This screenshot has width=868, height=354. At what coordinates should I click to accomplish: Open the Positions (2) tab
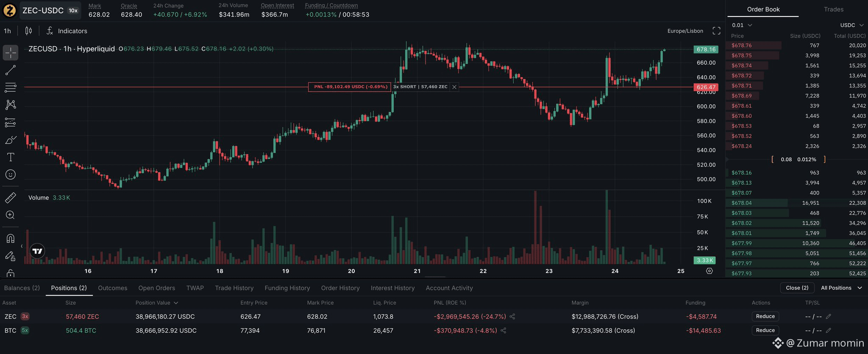(x=69, y=288)
